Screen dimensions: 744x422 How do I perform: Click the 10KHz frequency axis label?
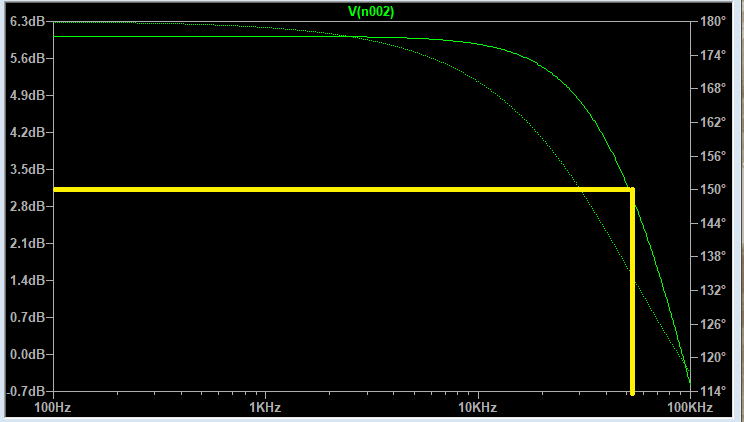click(478, 407)
